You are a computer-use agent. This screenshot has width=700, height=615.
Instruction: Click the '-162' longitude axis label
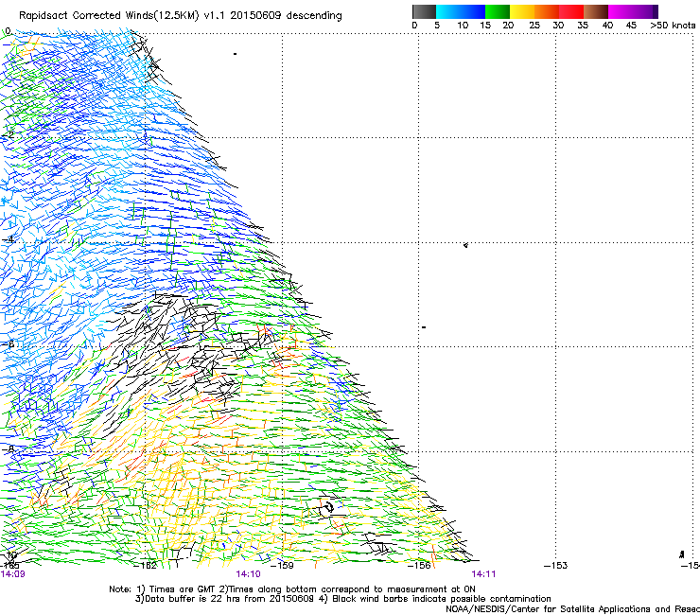[146, 566]
